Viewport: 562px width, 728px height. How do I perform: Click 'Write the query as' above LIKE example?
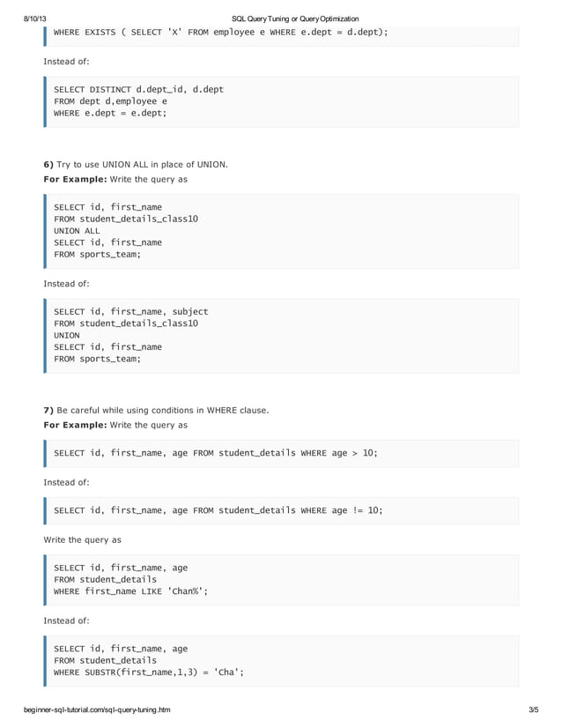pos(82,540)
